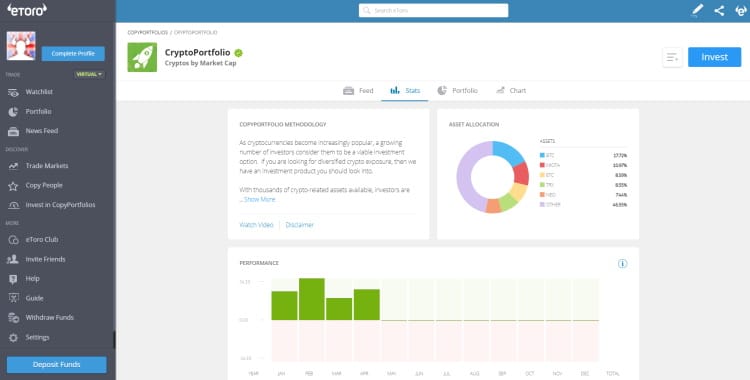Screen dimensions: 750x380
Task: Click the COPYPORTFOLIOS breadcrumb link
Action: (x=148, y=33)
